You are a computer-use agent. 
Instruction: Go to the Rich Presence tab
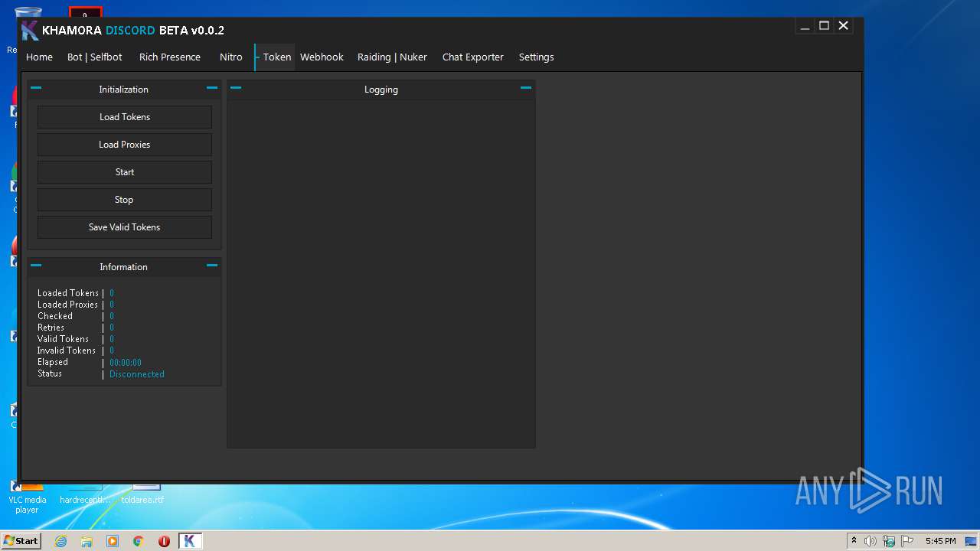[x=170, y=57]
